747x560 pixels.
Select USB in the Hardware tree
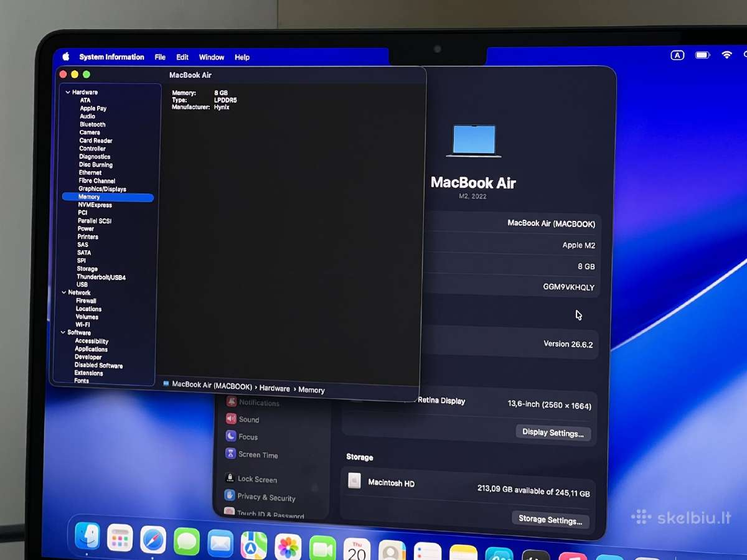(x=82, y=284)
